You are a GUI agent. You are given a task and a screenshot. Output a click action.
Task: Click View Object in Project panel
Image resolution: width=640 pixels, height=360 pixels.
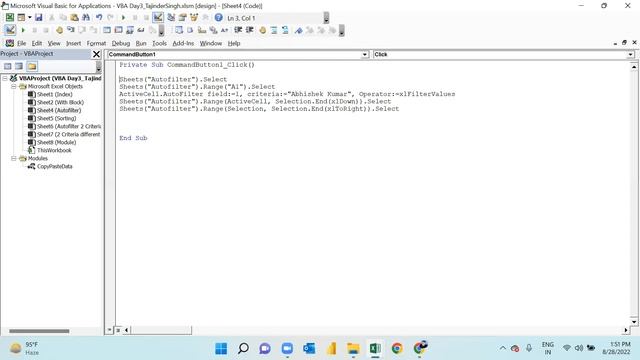click(19, 66)
